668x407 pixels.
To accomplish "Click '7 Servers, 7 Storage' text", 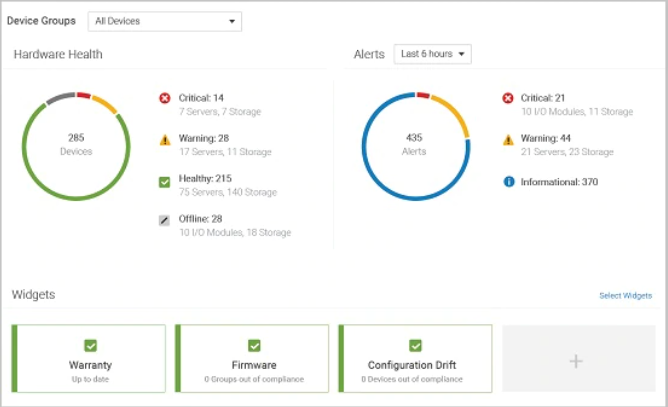I will (x=220, y=112).
